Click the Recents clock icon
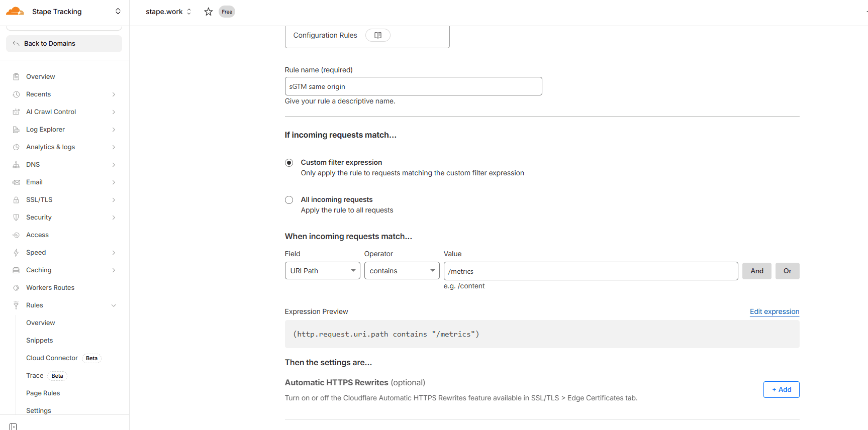 point(16,94)
